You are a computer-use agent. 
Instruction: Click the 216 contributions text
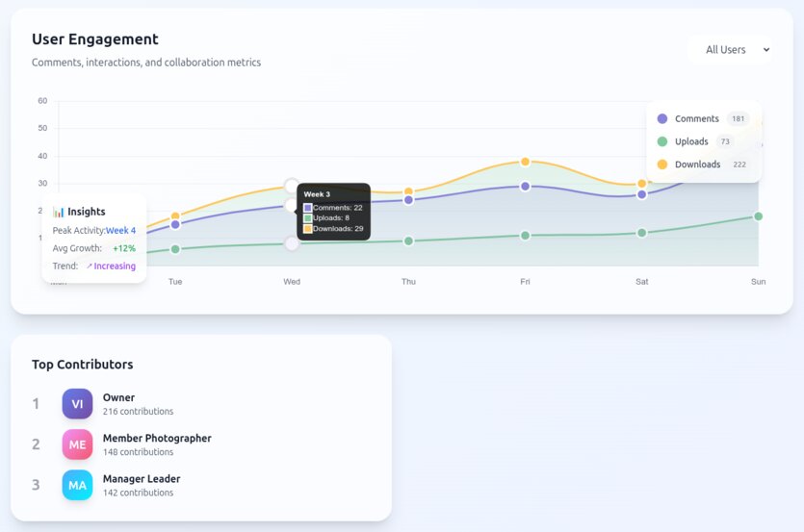[x=138, y=412]
